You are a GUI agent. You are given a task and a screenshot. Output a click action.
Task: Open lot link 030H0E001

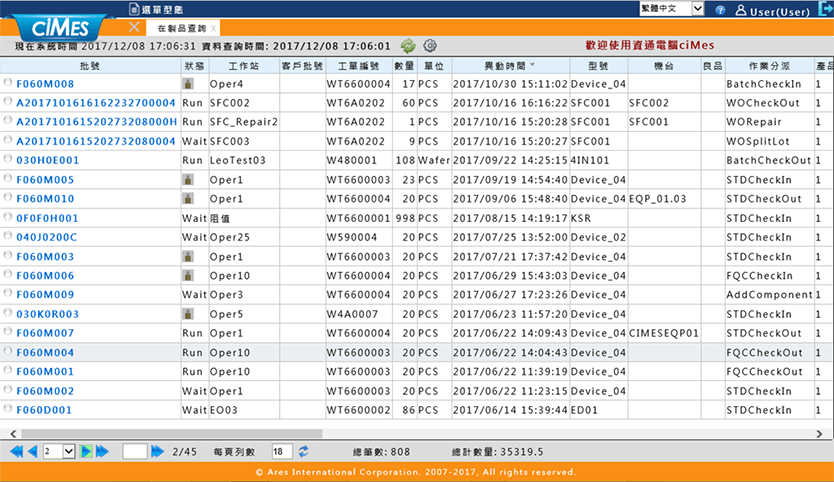click(x=47, y=161)
